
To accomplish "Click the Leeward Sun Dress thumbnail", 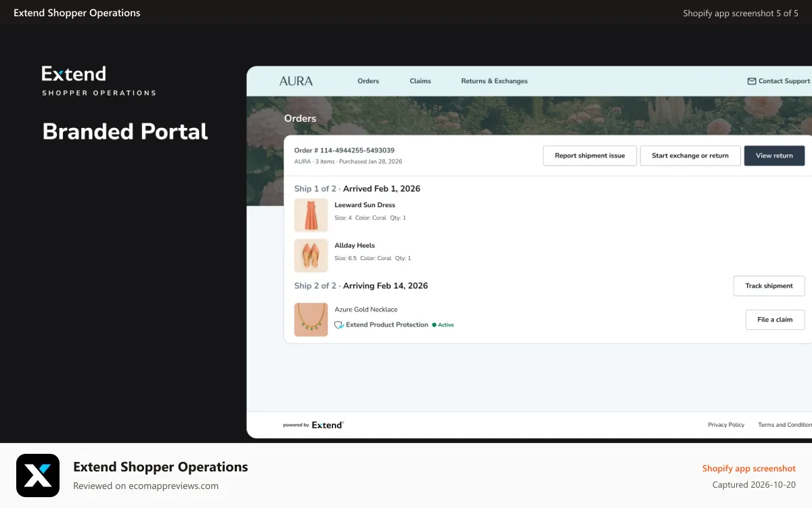I will point(311,215).
